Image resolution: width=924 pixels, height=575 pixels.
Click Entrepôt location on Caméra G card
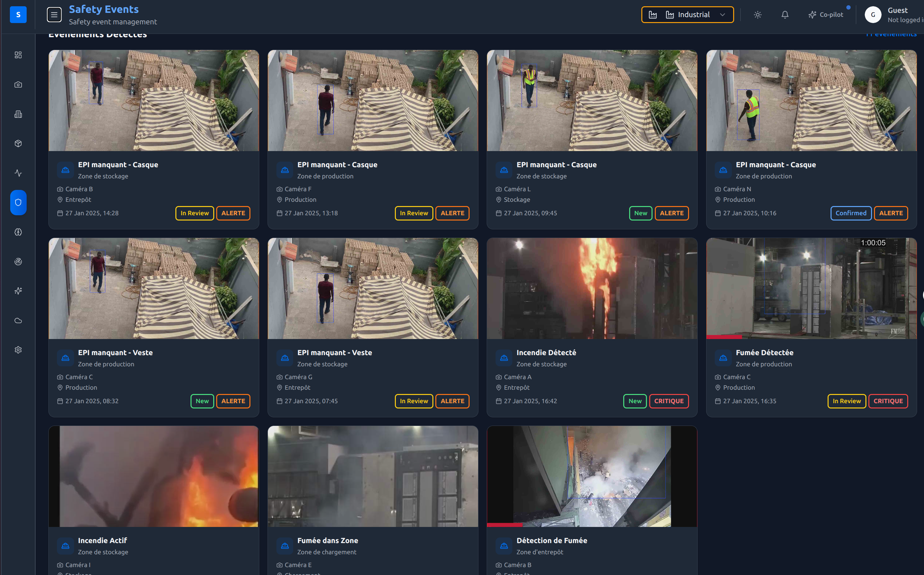[297, 387]
